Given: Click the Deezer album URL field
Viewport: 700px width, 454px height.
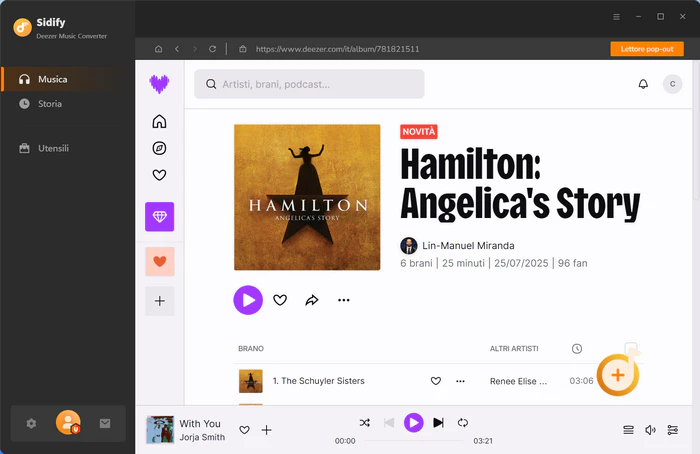Looking at the screenshot, I should pyautogui.click(x=338, y=49).
